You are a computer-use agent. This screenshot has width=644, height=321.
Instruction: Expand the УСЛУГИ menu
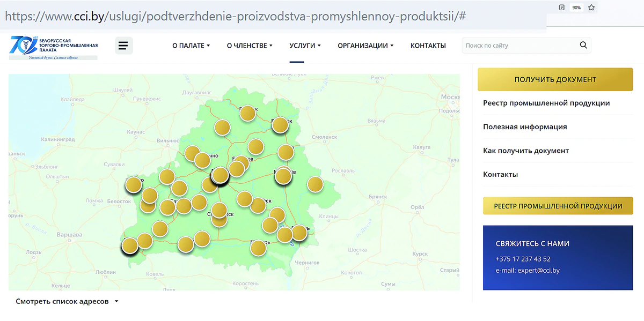tap(305, 46)
